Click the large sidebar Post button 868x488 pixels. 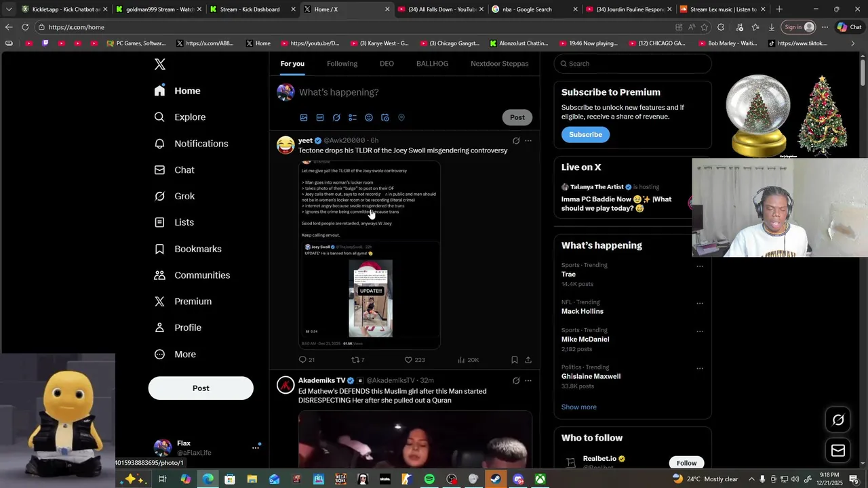click(x=201, y=388)
